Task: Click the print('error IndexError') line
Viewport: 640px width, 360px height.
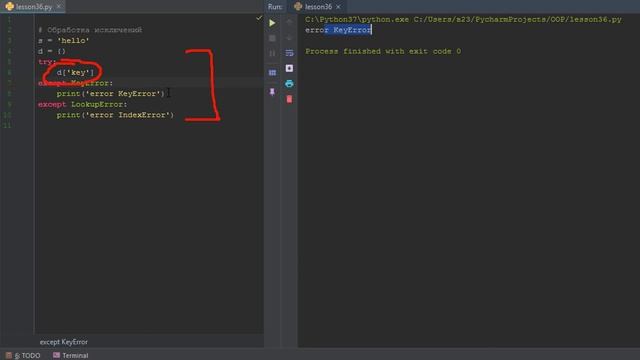Action: [115, 115]
